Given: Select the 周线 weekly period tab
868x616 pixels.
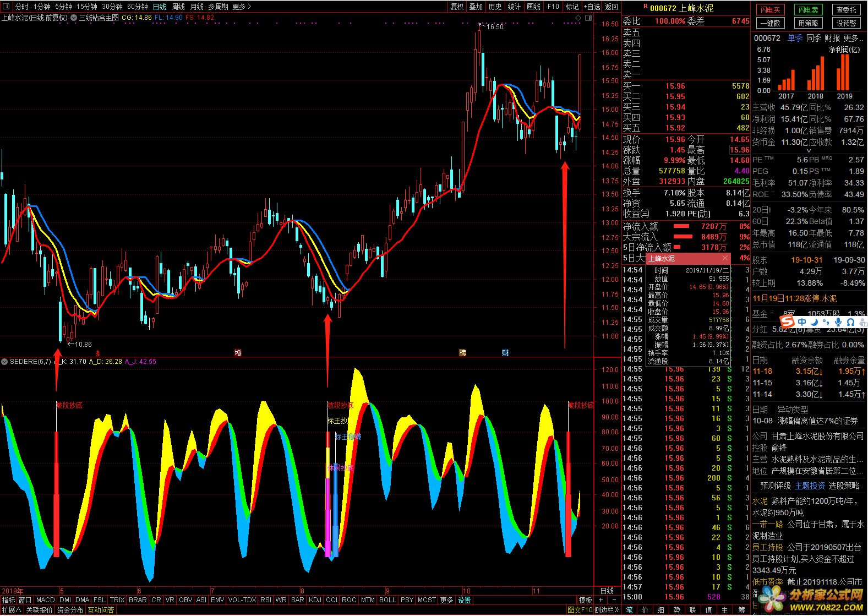Looking at the screenshot, I should tap(178, 7).
